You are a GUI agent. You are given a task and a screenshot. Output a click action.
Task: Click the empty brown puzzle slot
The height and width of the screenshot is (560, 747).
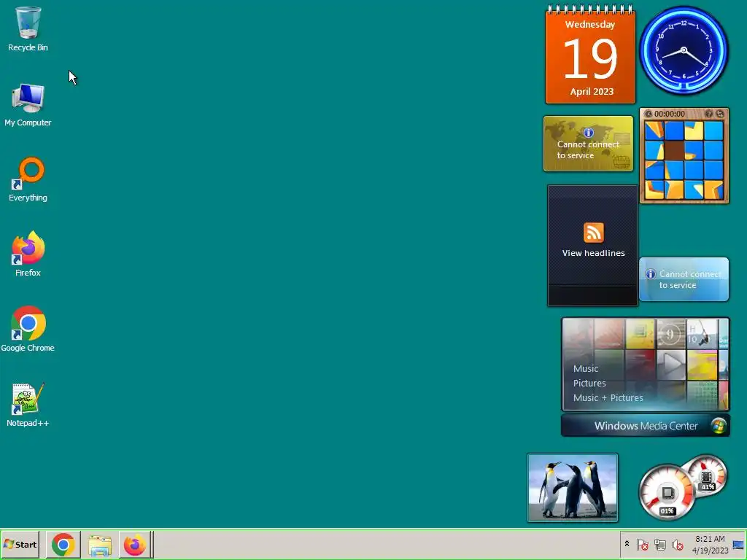click(674, 150)
